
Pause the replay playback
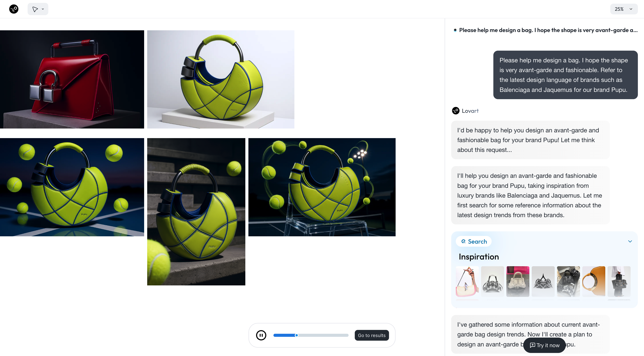[x=261, y=335]
